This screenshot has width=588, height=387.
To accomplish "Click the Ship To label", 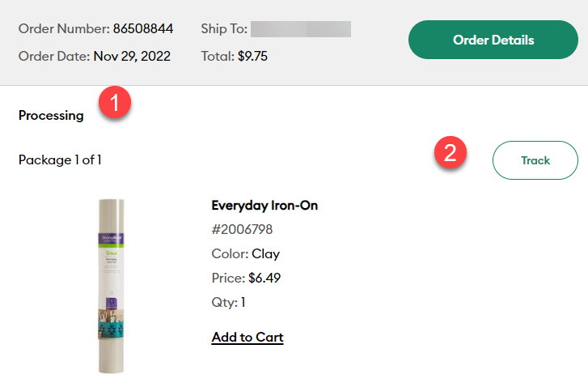I will tap(223, 29).
